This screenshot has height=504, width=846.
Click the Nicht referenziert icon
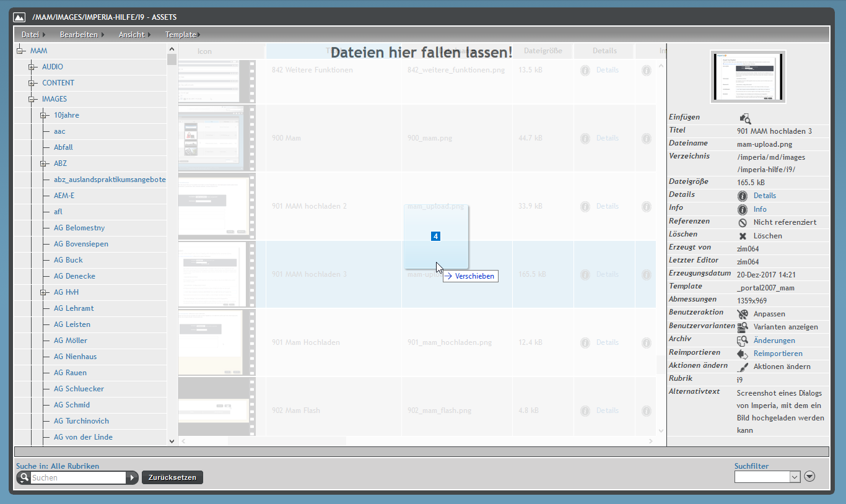tap(742, 222)
